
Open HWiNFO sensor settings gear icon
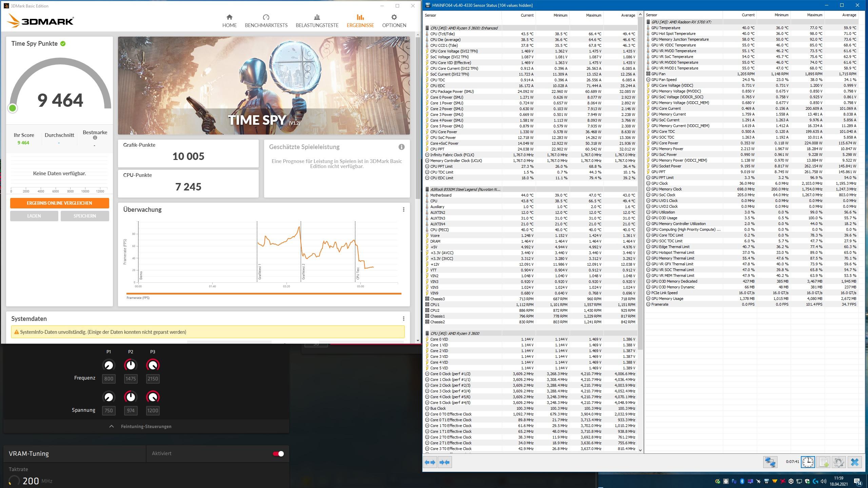click(839, 462)
